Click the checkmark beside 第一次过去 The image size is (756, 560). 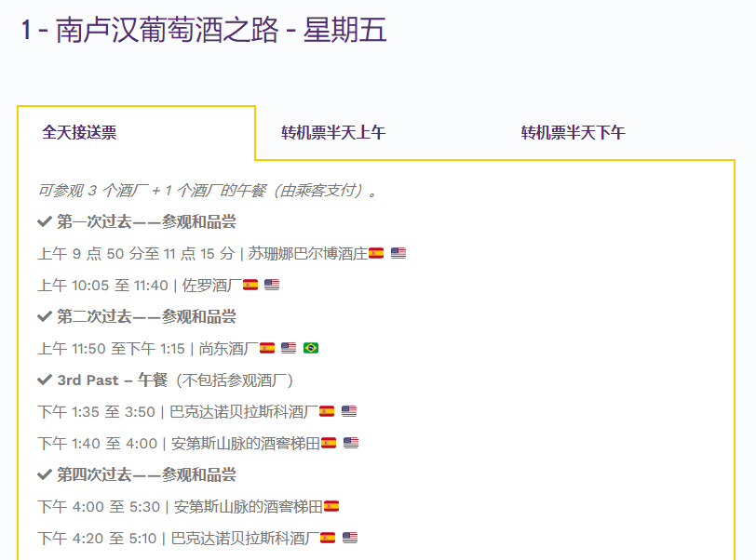pos(45,221)
